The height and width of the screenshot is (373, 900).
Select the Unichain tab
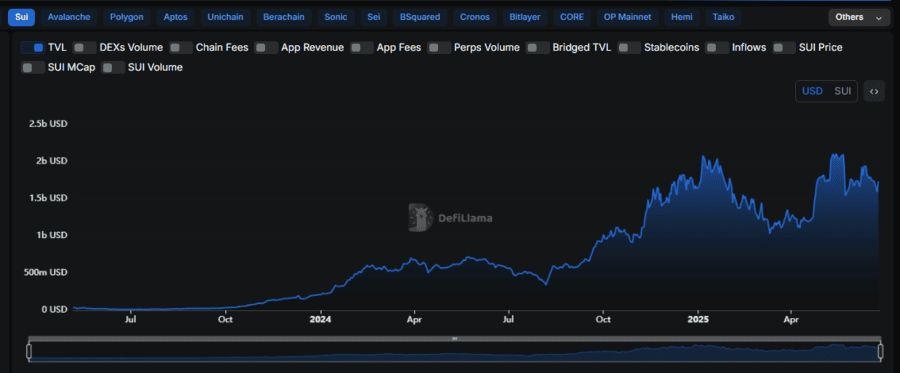point(225,17)
